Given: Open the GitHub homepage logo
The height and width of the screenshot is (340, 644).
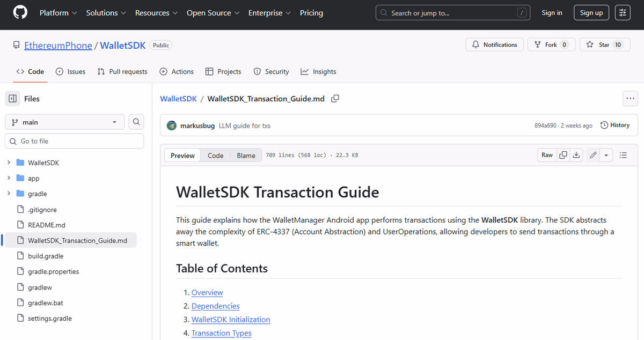Looking at the screenshot, I should coord(20,13).
